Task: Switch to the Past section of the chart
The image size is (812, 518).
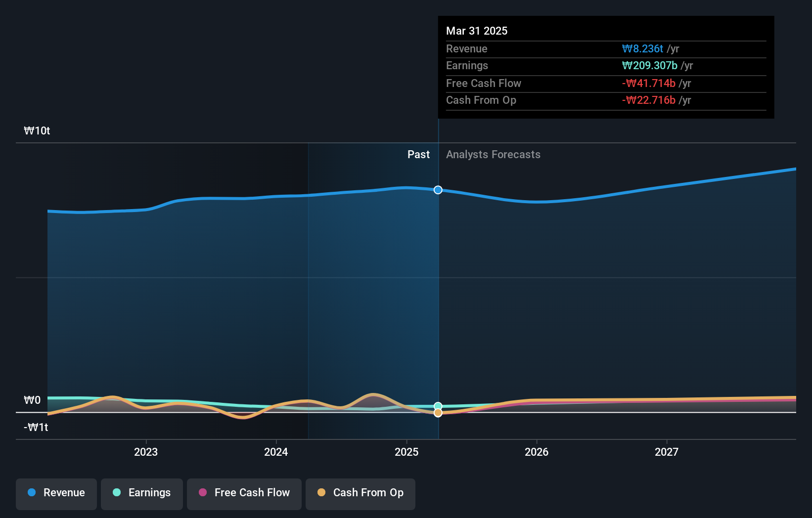Action: (418, 154)
